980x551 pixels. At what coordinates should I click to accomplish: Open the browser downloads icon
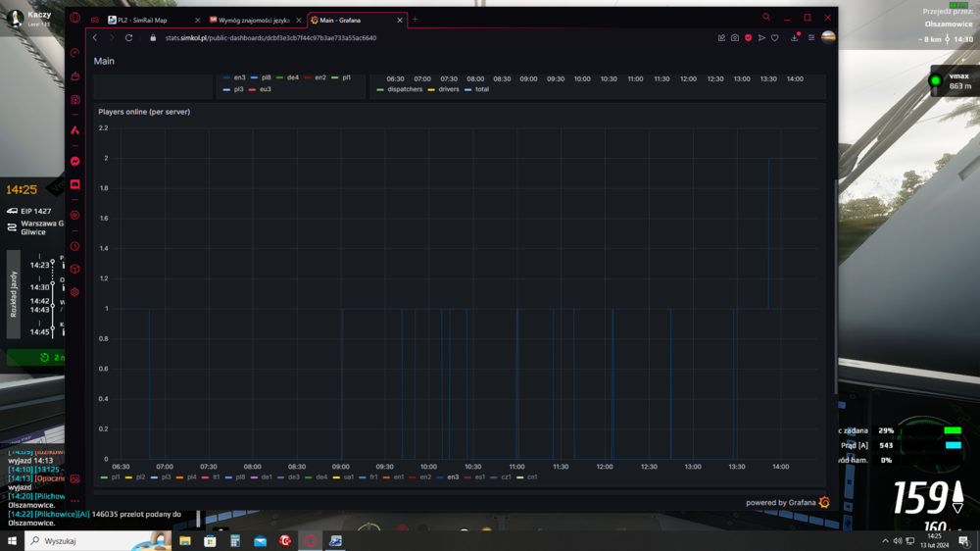pyautogui.click(x=795, y=38)
